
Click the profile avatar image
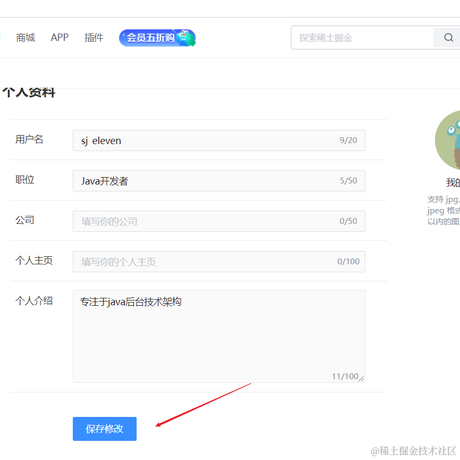448,140
